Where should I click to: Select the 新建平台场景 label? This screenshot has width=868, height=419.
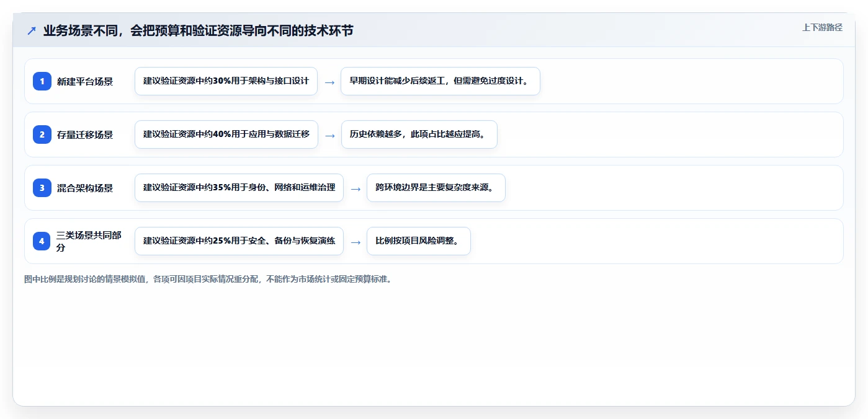(x=85, y=81)
